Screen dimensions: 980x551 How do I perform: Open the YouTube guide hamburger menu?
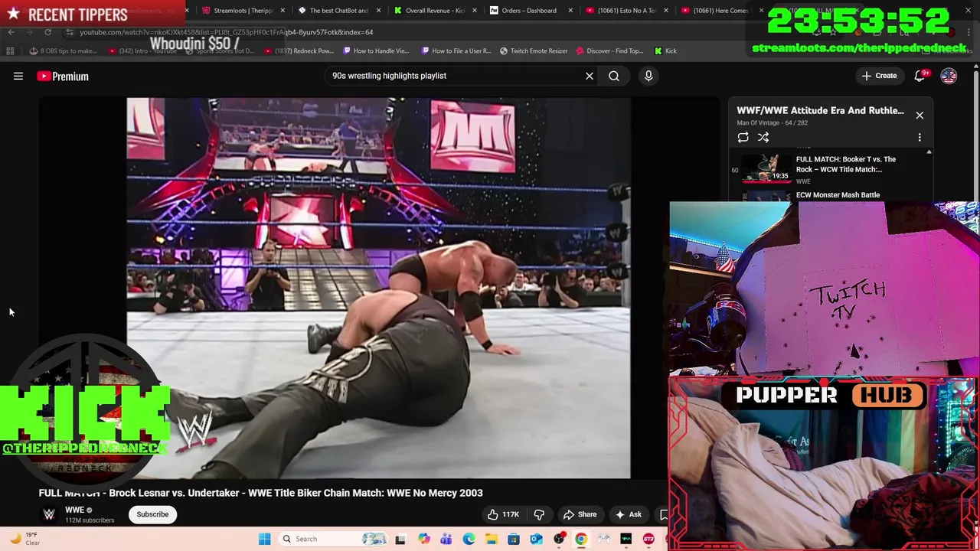click(x=18, y=76)
